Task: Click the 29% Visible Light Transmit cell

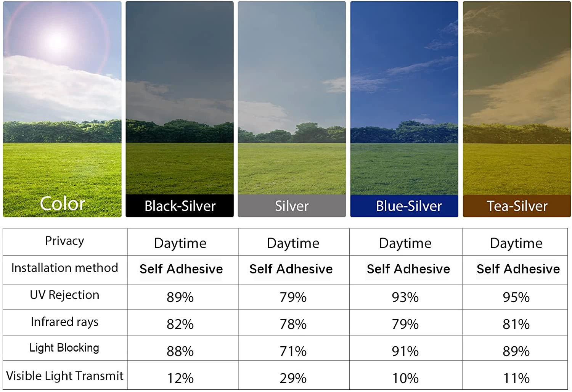Action: [x=293, y=378]
